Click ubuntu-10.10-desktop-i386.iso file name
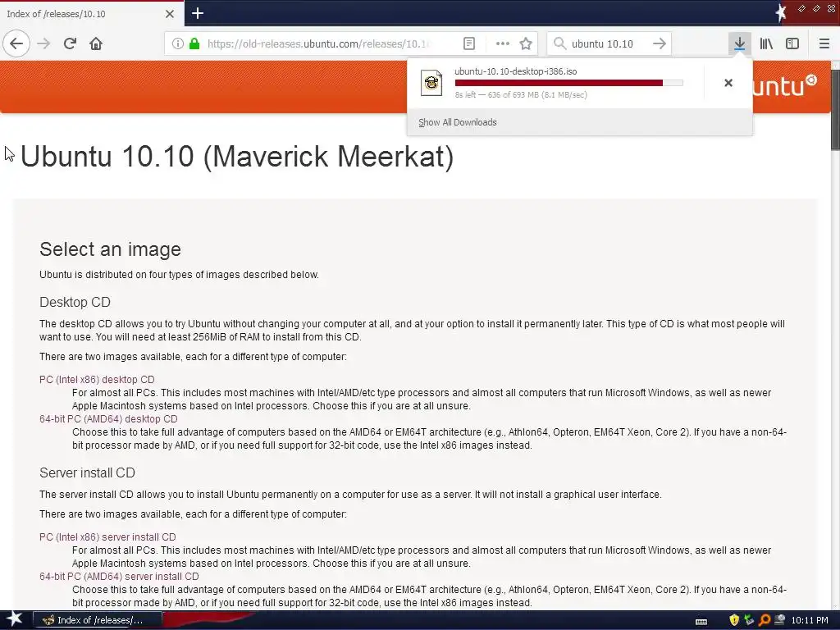 [515, 71]
